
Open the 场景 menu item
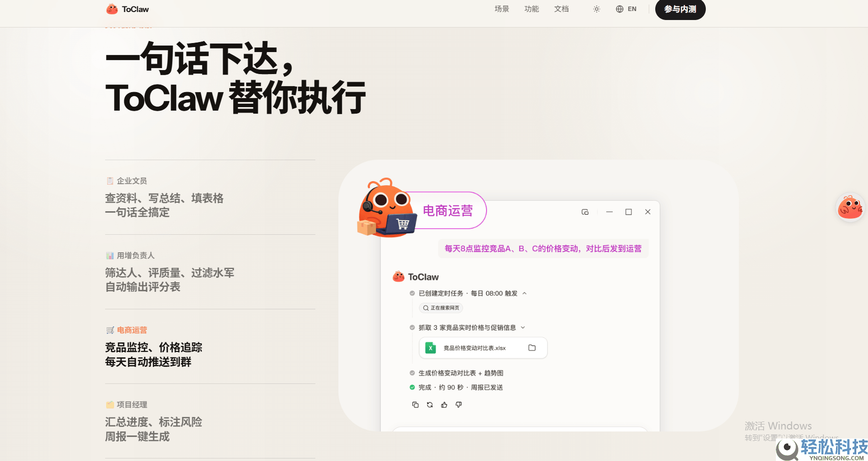[x=501, y=9]
